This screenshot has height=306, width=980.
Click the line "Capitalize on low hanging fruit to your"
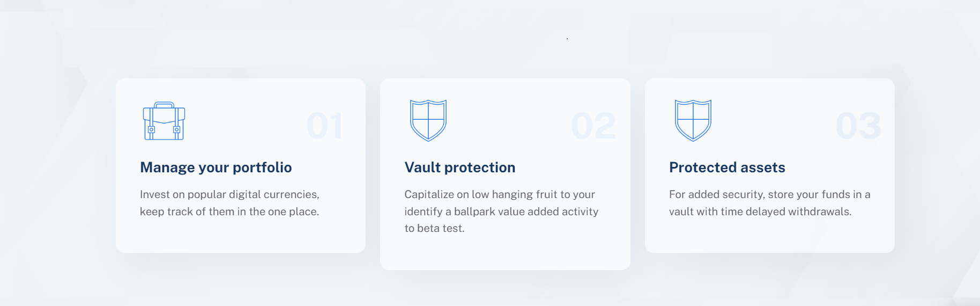[x=499, y=194]
